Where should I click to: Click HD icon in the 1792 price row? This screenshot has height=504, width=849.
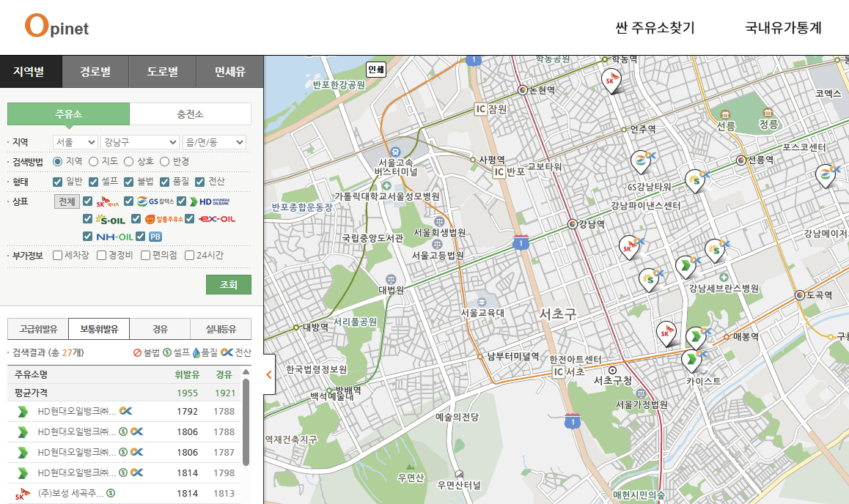click(x=22, y=412)
